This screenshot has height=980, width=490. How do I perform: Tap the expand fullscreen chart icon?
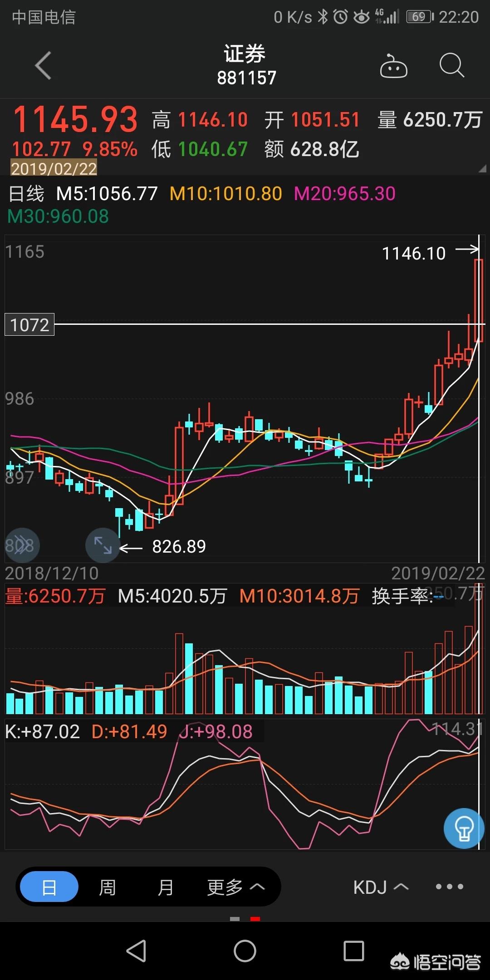coord(103,545)
